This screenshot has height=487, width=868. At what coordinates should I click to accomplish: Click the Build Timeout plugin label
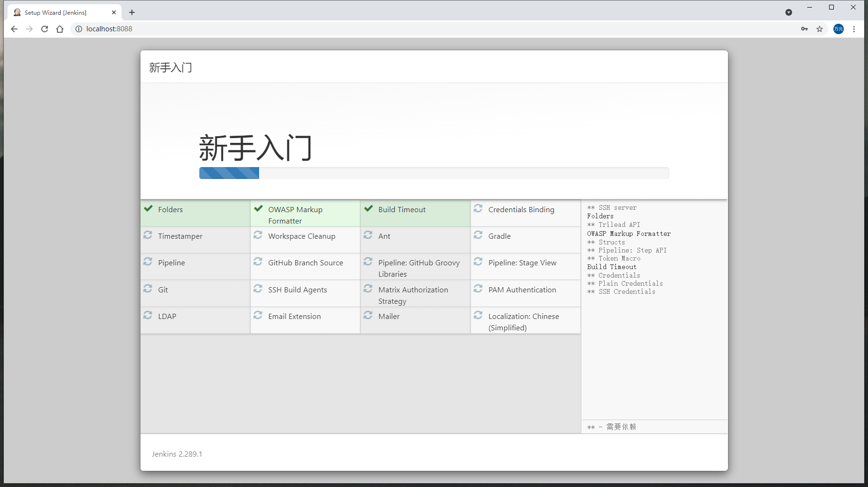(402, 209)
